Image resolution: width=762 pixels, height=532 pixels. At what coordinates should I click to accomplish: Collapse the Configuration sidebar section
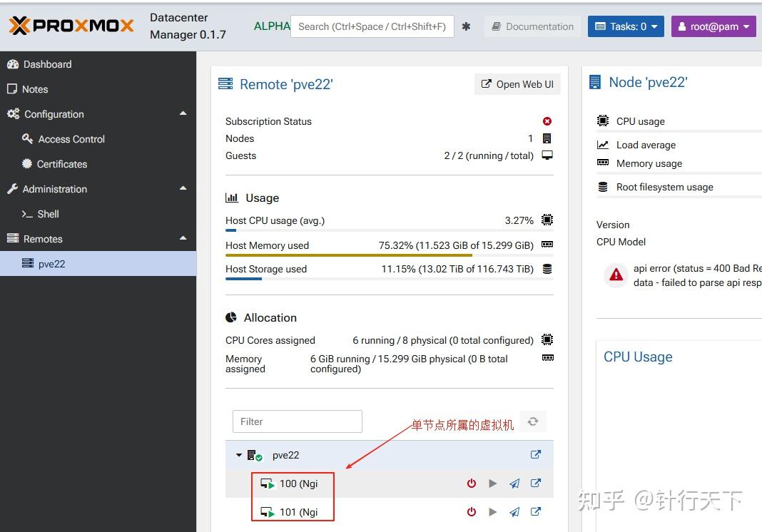(183, 113)
